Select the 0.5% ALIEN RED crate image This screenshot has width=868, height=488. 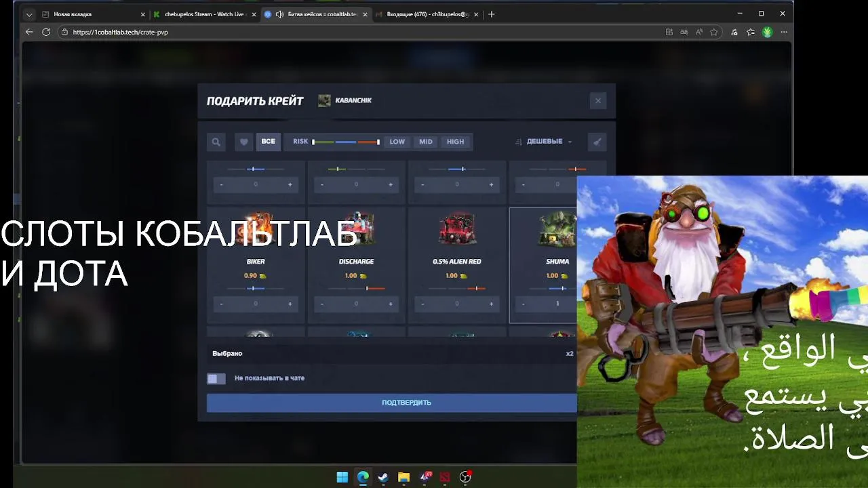pos(457,230)
